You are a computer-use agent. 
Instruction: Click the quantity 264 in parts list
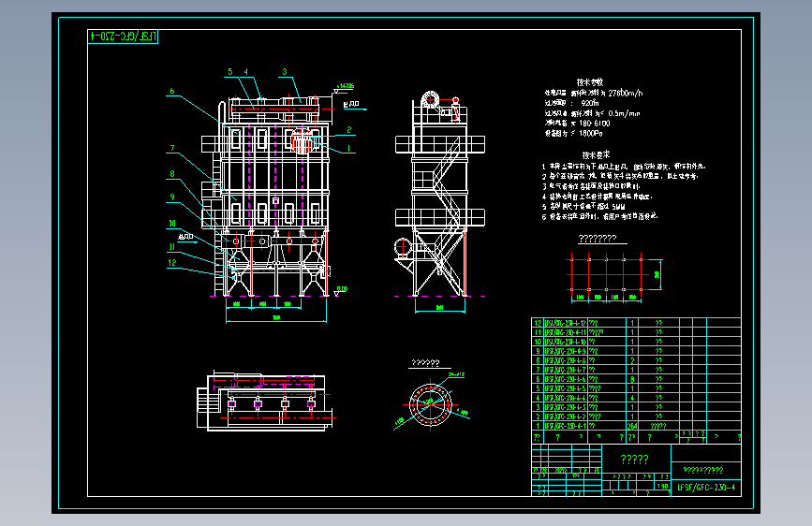coord(632,426)
